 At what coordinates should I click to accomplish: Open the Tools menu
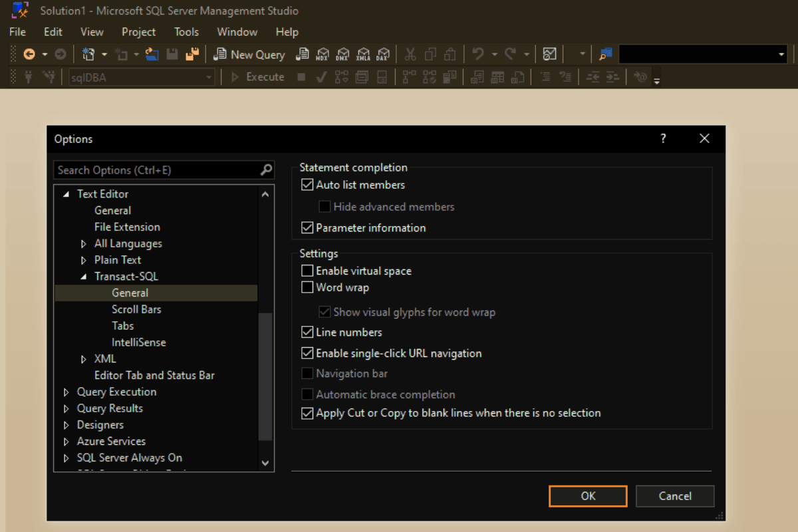(x=186, y=32)
